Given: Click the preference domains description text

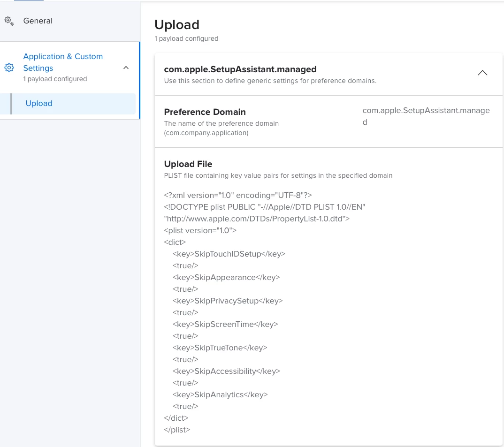Looking at the screenshot, I should [270, 81].
